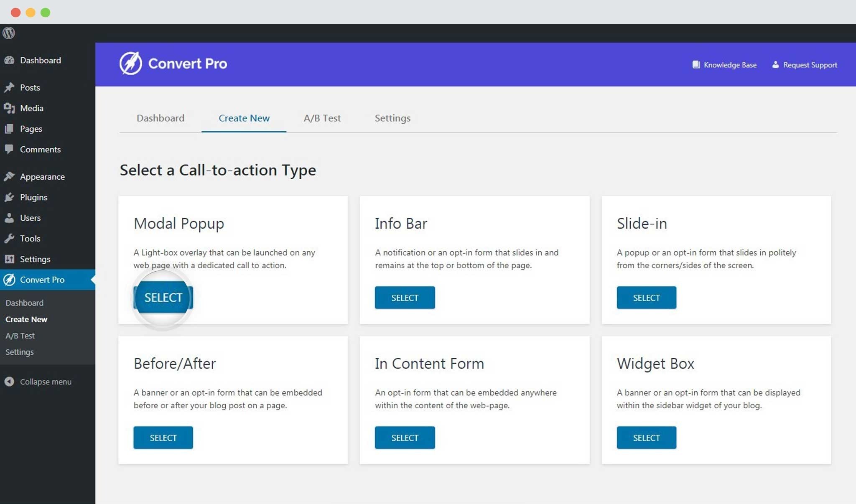Click the Collapse menu label
856x504 pixels.
click(46, 382)
